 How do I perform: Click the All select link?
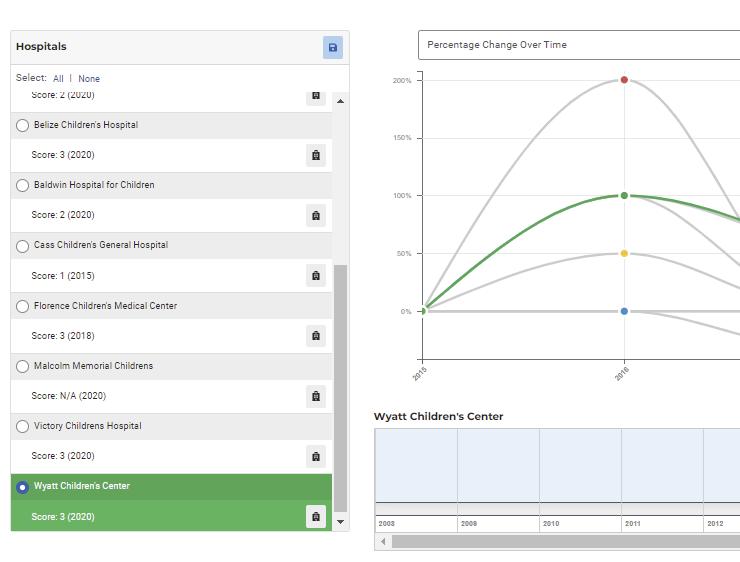pyautogui.click(x=58, y=79)
